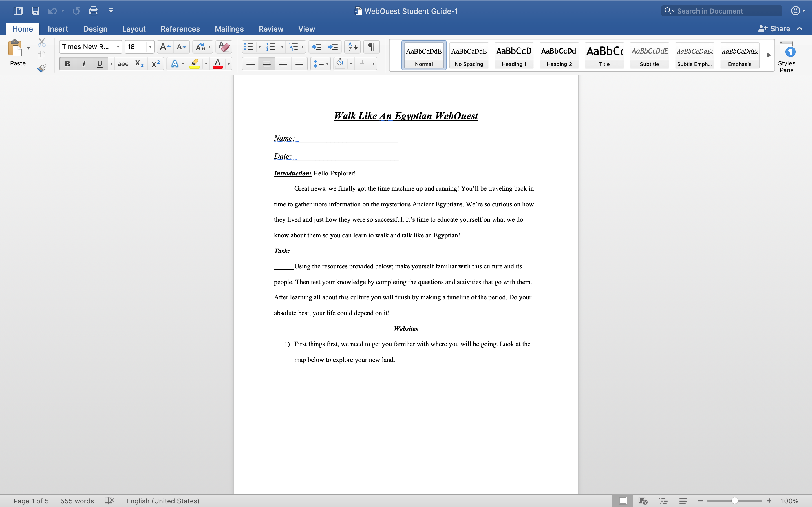Switch to the References tab
The width and height of the screenshot is (812, 507).
[180, 29]
